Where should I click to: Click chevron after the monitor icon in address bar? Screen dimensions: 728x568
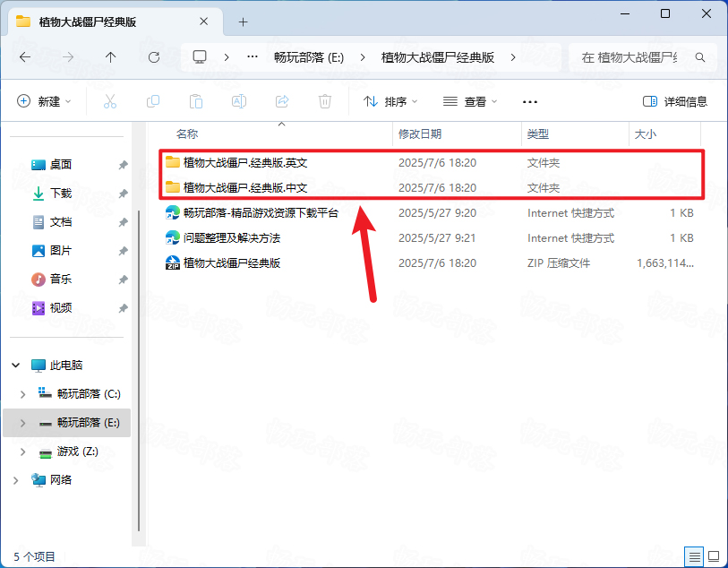227,57
